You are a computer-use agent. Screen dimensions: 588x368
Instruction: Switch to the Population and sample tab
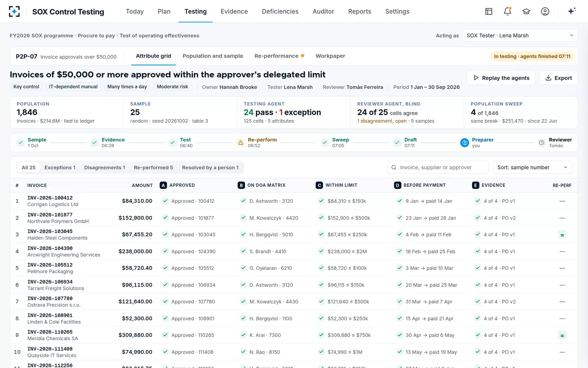click(x=213, y=56)
